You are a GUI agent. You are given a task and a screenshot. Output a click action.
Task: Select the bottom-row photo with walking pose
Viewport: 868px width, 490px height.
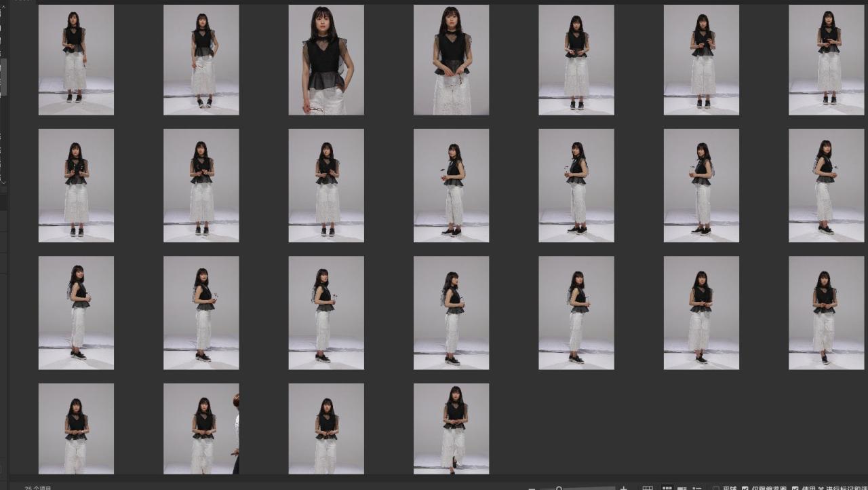(451, 428)
